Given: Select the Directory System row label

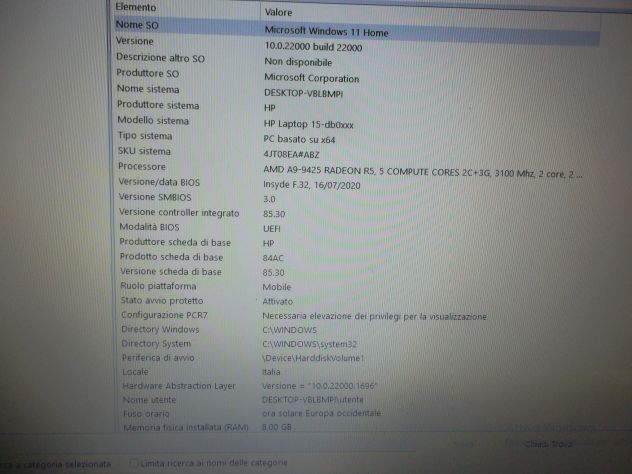Looking at the screenshot, I should pyautogui.click(x=156, y=343).
